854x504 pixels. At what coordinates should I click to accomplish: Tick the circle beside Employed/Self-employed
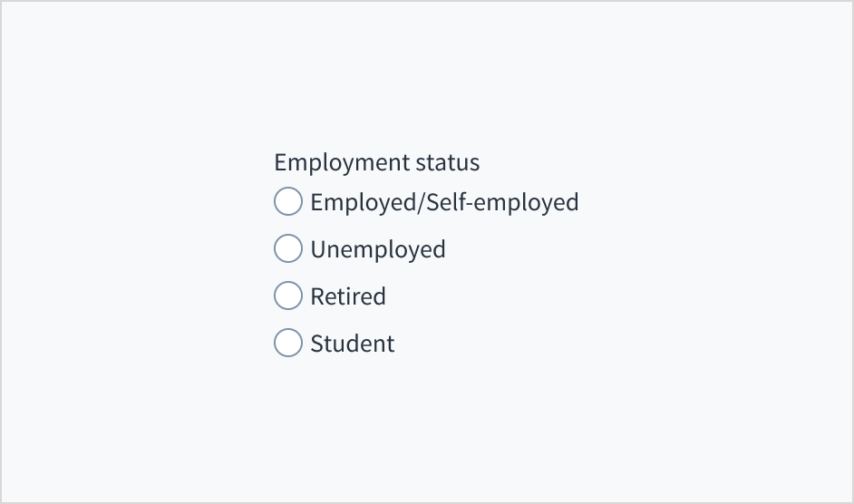tap(288, 201)
